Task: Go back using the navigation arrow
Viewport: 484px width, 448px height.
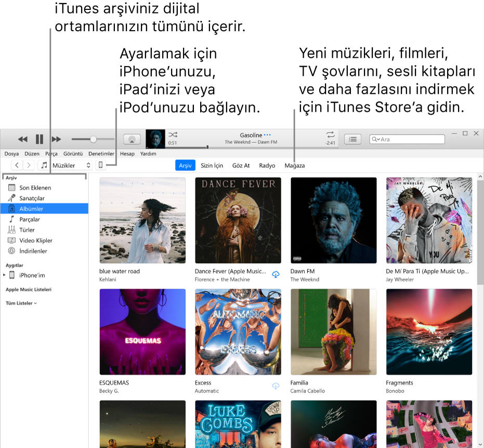Action: [x=17, y=165]
